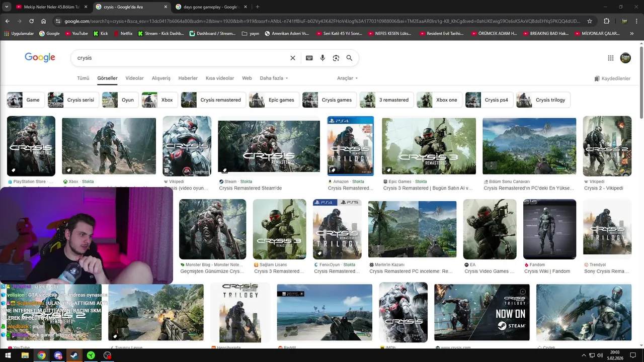
Task: Open 'Uygulamalar' apps shortcut
Action: [19, 33]
